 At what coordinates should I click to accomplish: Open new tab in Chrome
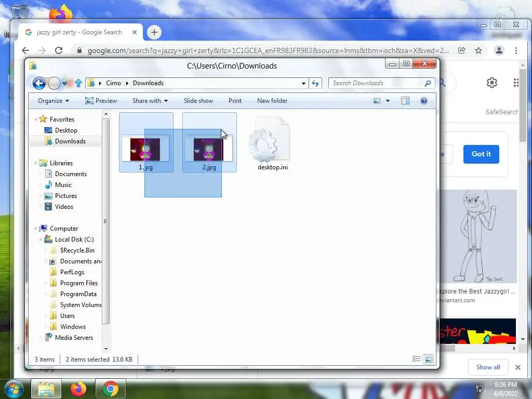click(154, 33)
